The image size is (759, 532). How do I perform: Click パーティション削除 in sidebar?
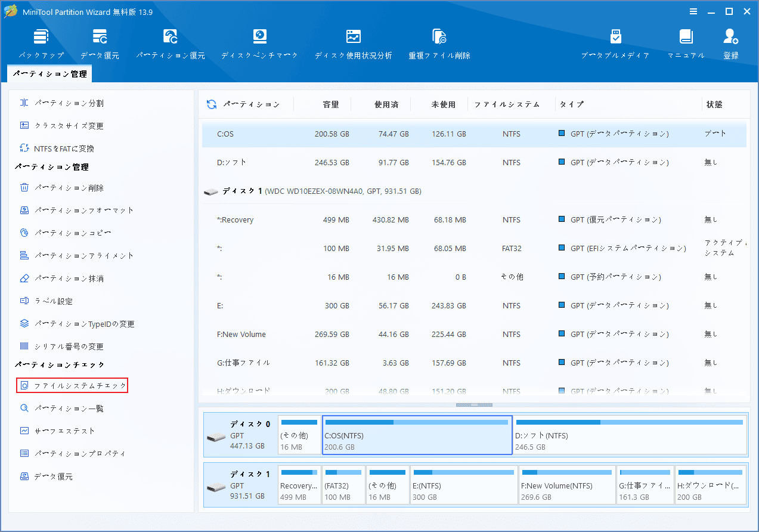61,188
